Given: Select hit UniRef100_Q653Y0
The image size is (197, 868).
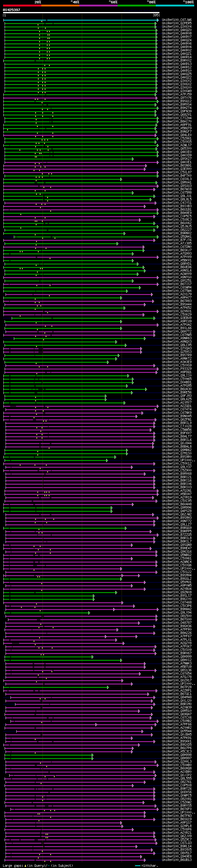Looking at the screenshot, I should pos(177,149).
